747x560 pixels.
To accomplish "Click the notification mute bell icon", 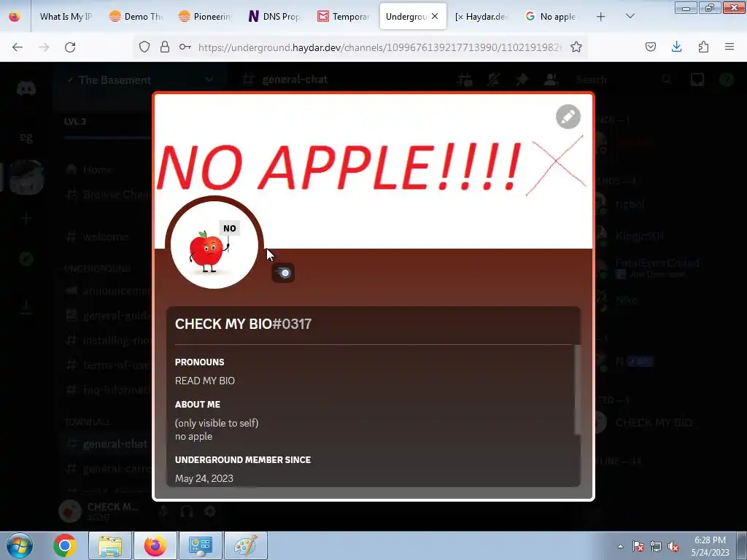I will [x=494, y=79].
